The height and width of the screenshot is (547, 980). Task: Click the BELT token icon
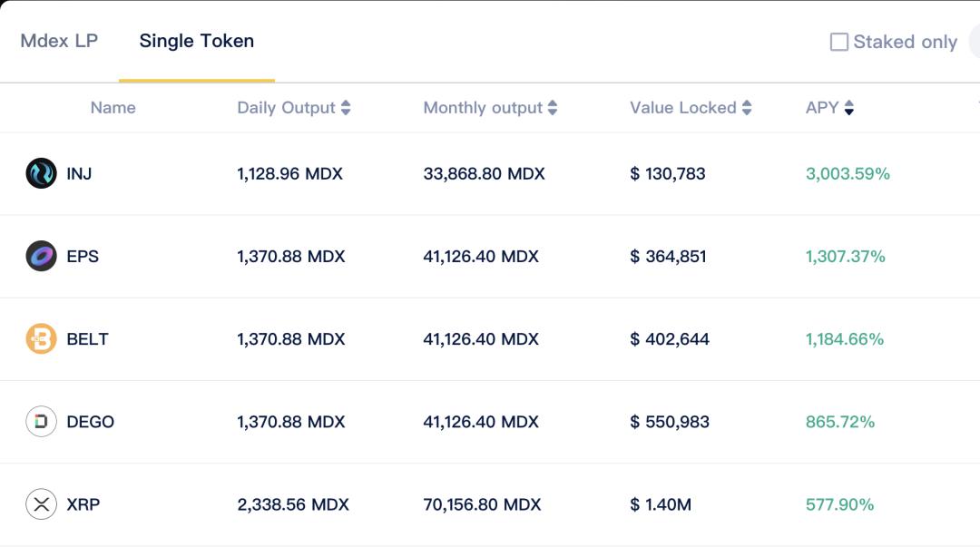41,339
